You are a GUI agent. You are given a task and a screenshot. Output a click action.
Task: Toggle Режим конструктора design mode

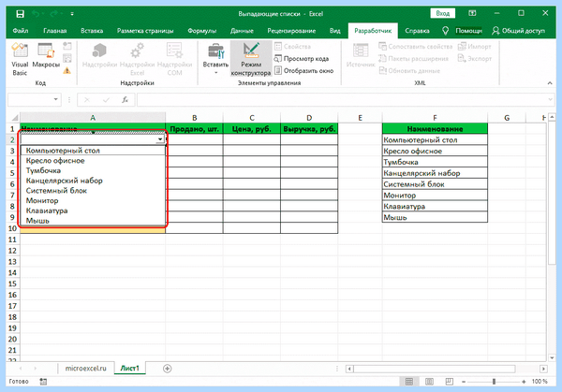tap(250, 60)
